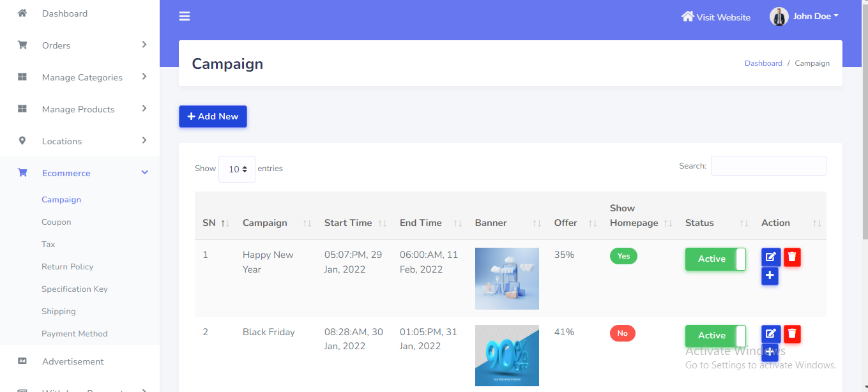This screenshot has height=392, width=868.
Task: Edit the Happy New Year campaign
Action: [x=771, y=257]
